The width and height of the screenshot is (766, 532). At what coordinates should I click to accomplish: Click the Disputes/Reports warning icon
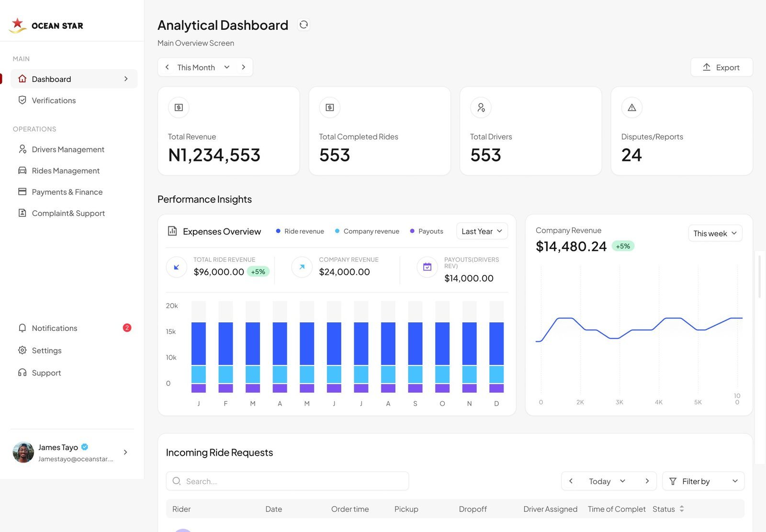point(632,107)
